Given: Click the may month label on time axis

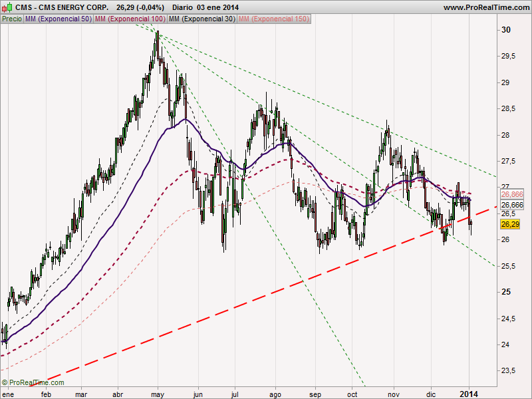Looking at the screenshot, I should [x=158, y=395].
